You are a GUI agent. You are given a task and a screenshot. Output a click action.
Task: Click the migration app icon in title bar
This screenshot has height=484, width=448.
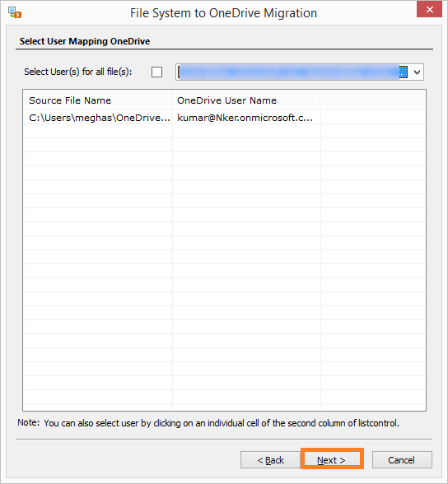coord(15,12)
